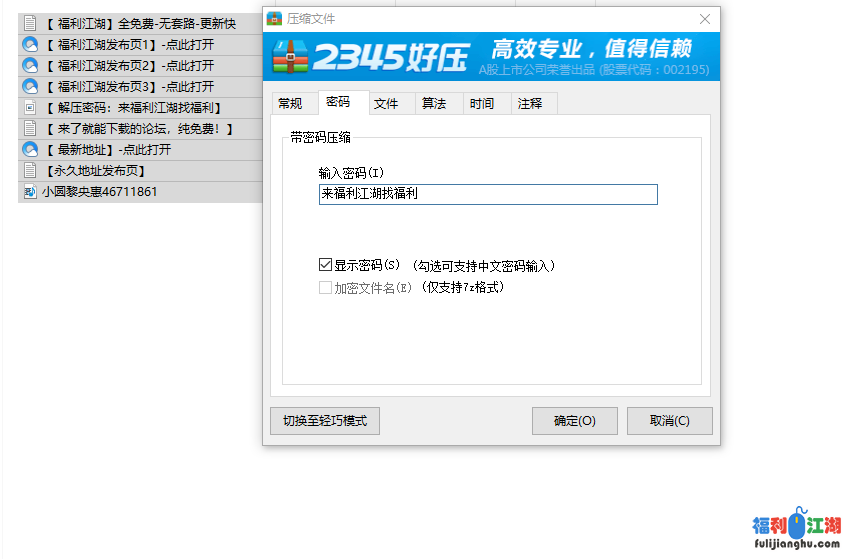Click the archive icon in dialog title bar
This screenshot has height=559, width=852.
[275, 18]
